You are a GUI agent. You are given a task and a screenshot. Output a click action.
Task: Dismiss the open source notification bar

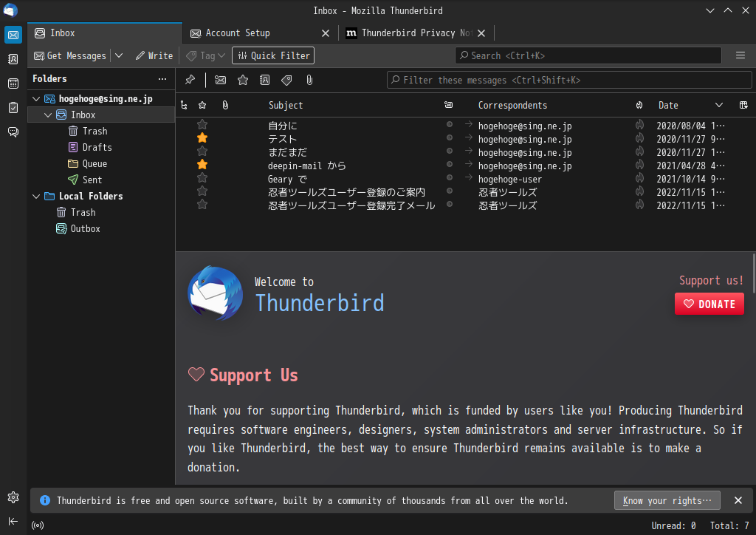[738, 500]
